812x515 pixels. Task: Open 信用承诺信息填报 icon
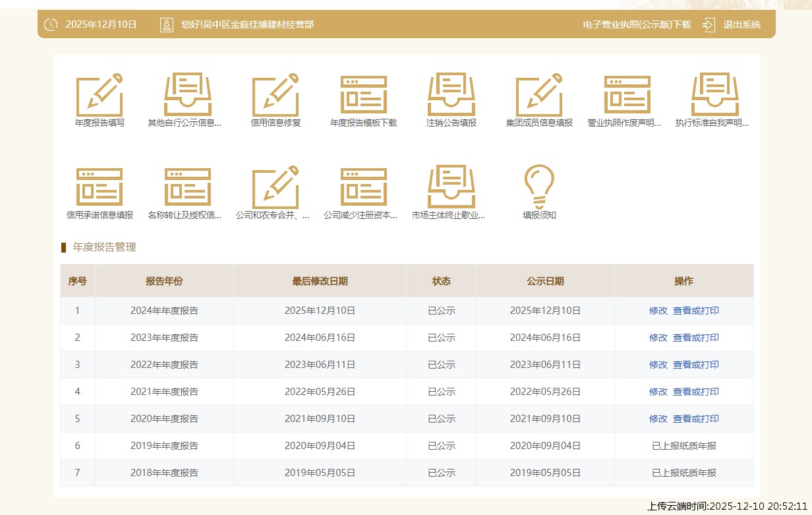click(100, 187)
